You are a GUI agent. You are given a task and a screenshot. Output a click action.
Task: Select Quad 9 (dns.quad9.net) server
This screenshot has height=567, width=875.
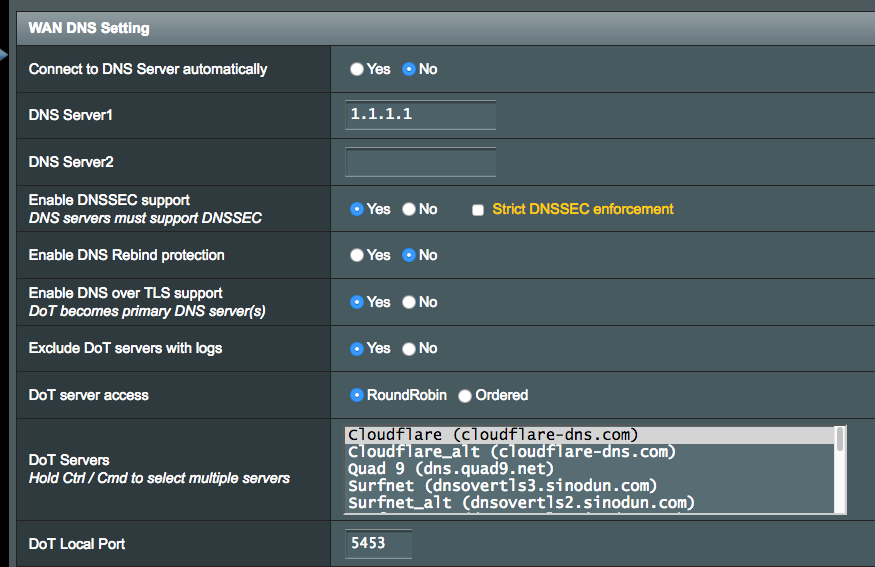click(450, 469)
